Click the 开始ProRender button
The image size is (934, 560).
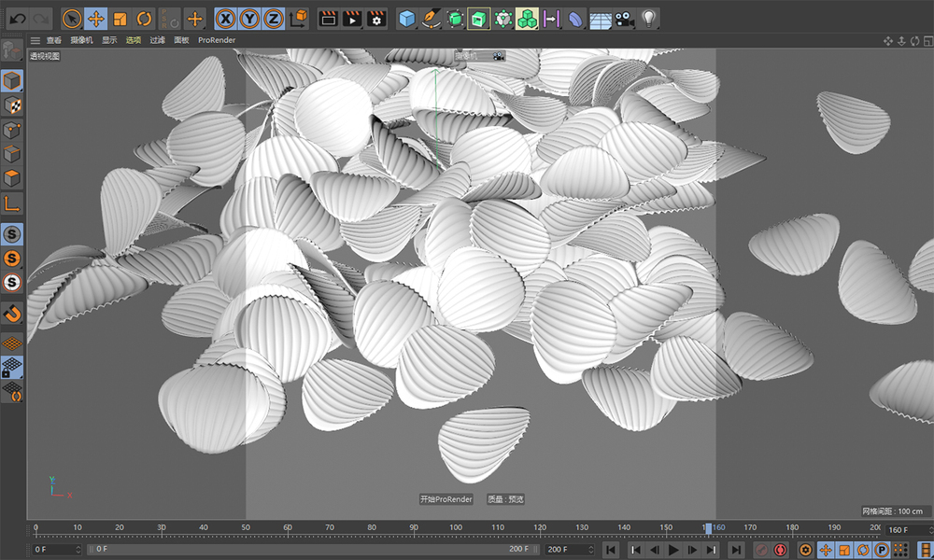(446, 499)
